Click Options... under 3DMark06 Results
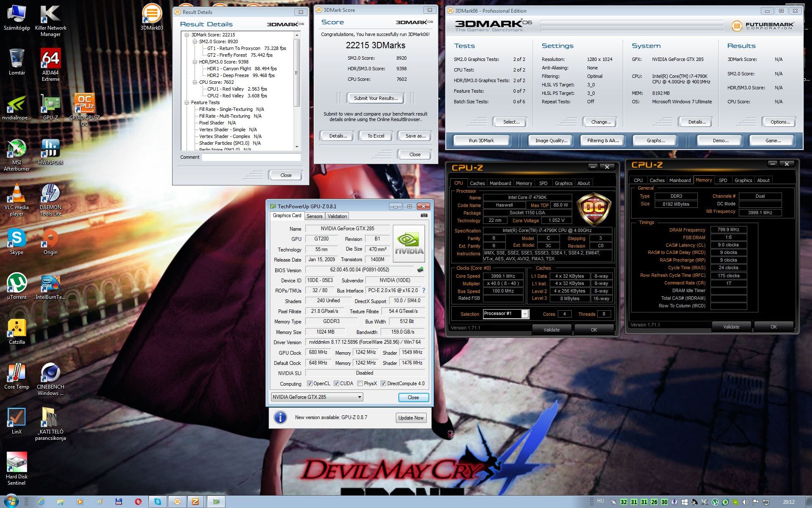Viewport: 812px width, 508px height. [x=780, y=122]
